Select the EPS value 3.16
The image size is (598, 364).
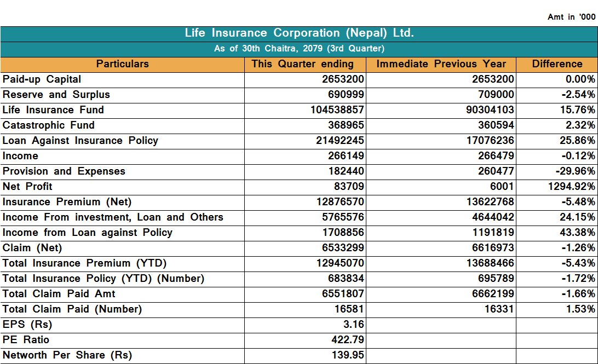(x=354, y=325)
